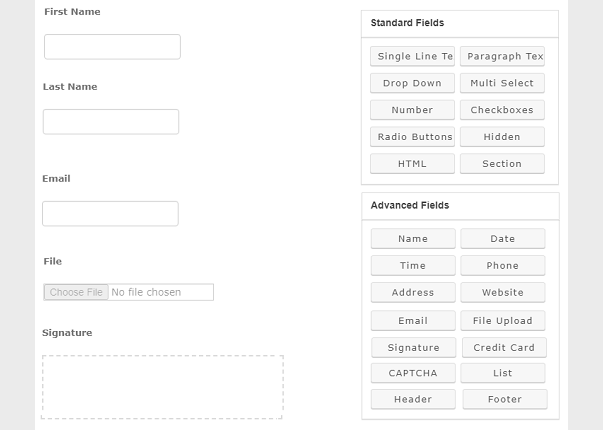The image size is (603, 430).
Task: Insert a File Upload field
Action: [503, 321]
